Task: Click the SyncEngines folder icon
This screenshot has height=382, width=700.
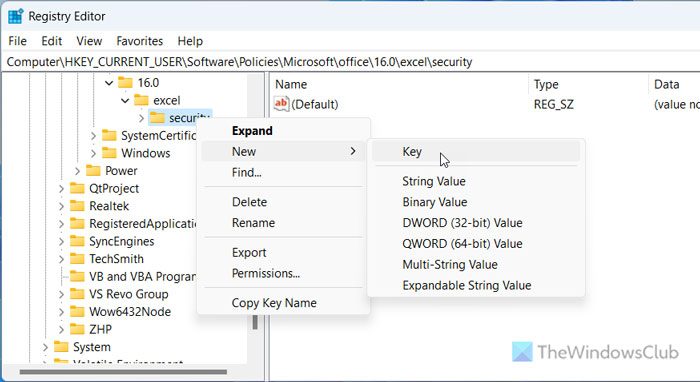Action: click(77, 241)
